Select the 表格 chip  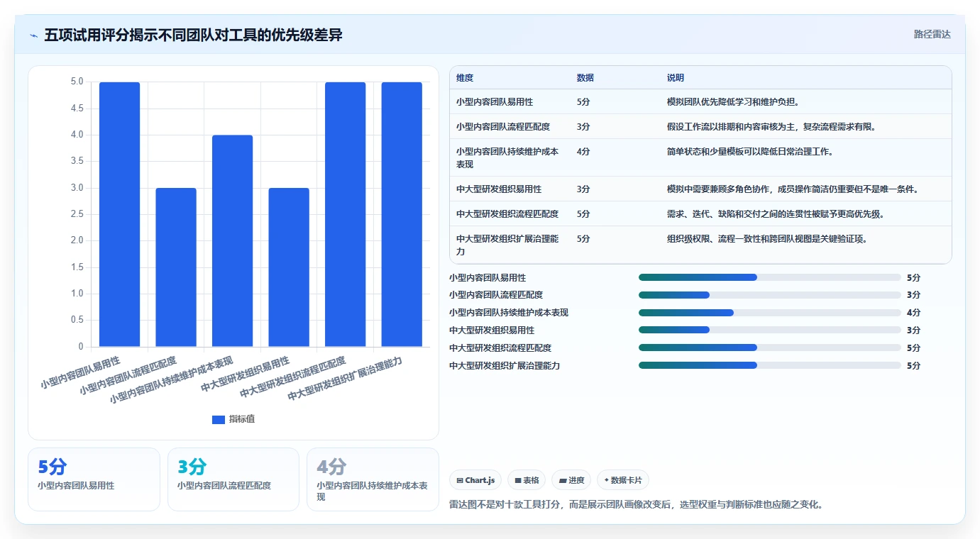point(527,480)
